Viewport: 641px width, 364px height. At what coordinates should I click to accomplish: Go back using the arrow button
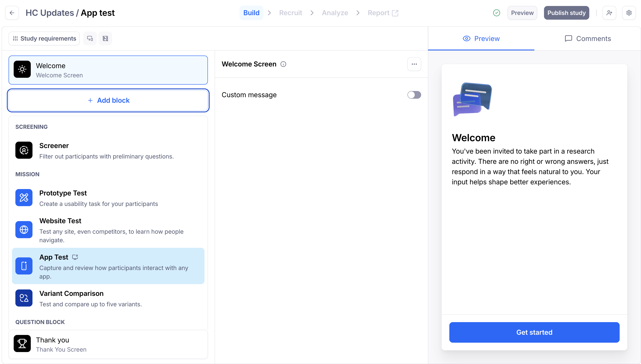(x=12, y=13)
